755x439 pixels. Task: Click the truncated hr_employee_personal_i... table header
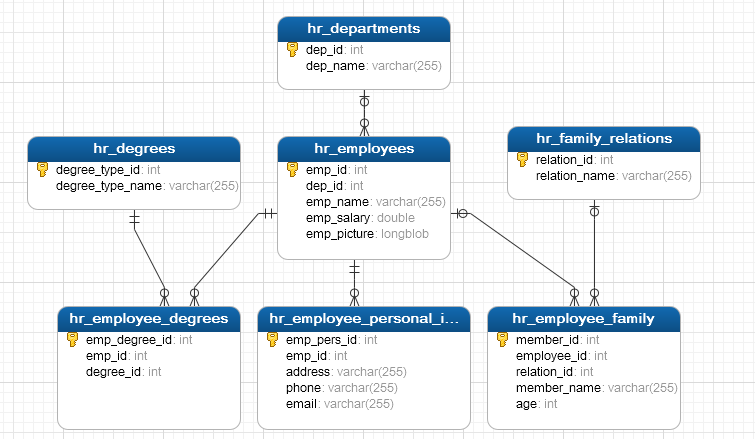coord(364,319)
